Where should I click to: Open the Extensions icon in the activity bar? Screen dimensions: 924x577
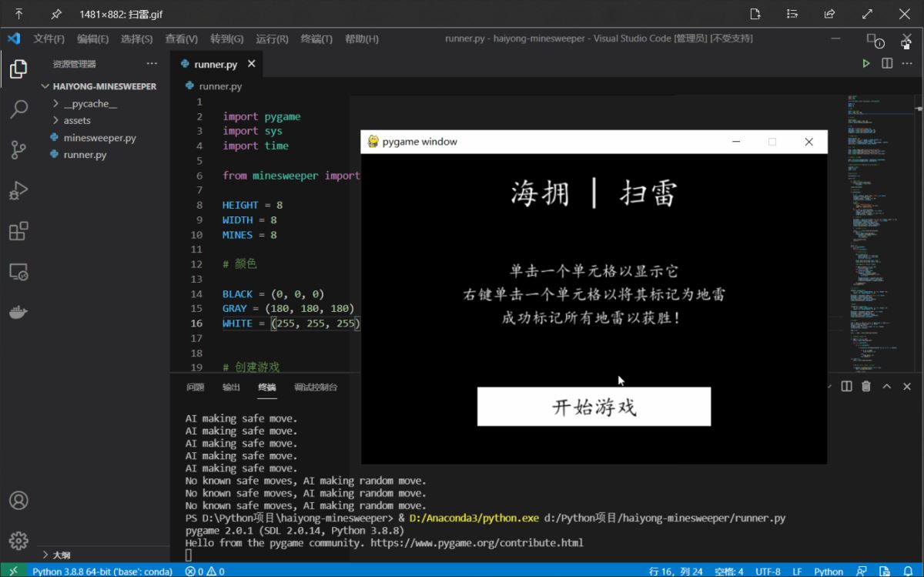coord(18,230)
